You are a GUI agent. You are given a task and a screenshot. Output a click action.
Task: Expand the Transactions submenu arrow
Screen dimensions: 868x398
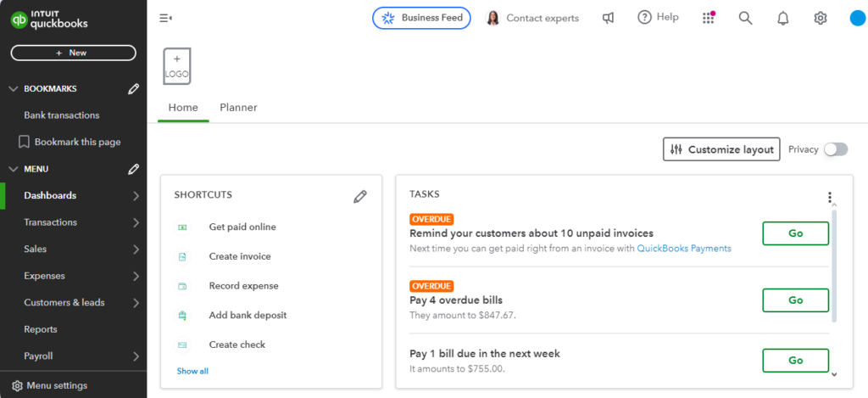136,222
